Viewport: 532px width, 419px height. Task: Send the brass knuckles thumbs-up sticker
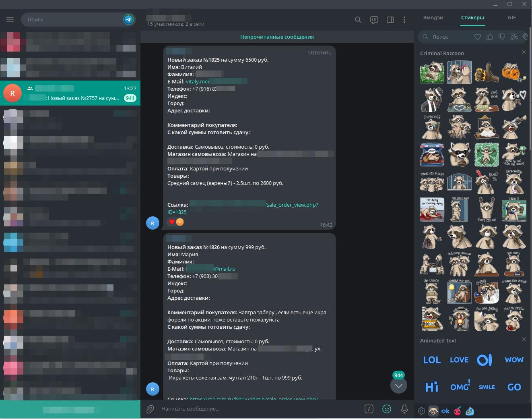[487, 73]
